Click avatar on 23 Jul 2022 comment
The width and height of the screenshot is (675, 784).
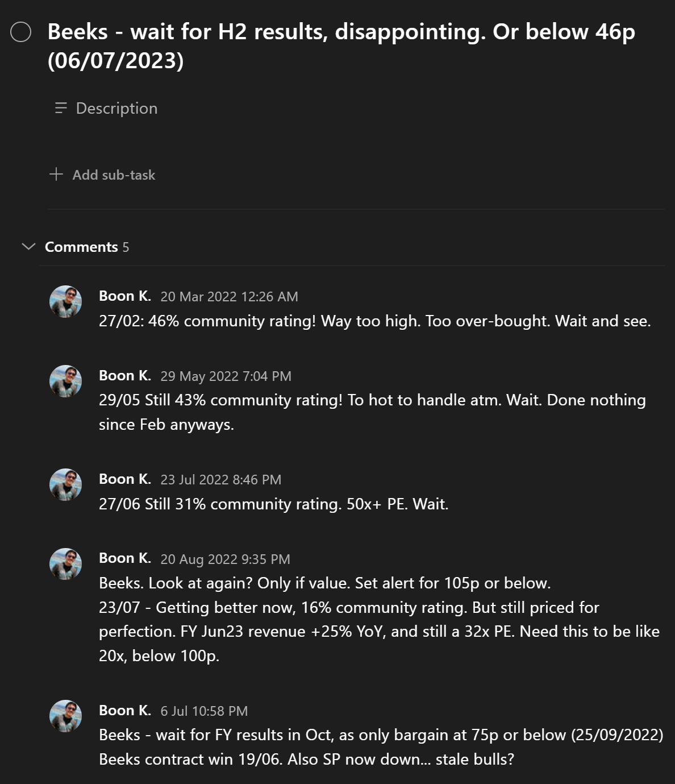point(66,484)
